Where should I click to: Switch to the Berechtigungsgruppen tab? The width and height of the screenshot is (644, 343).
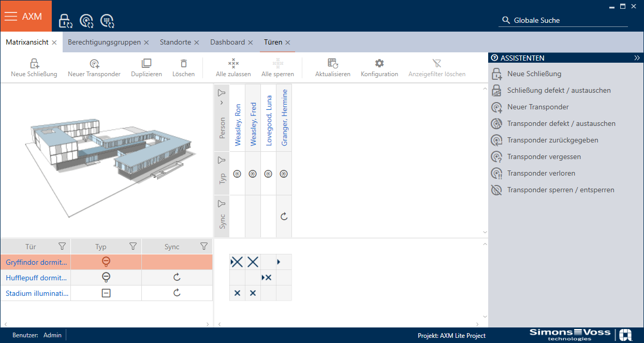tap(104, 42)
